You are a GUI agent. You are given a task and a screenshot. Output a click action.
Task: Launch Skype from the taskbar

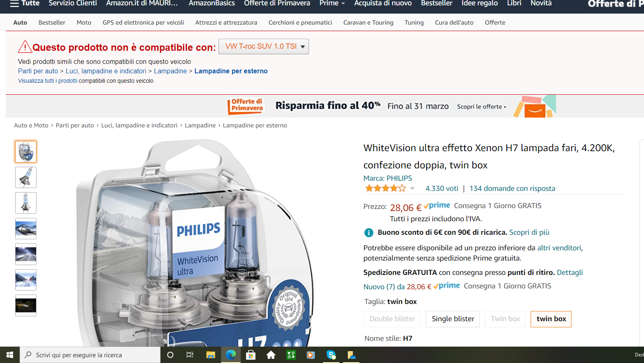331,355
